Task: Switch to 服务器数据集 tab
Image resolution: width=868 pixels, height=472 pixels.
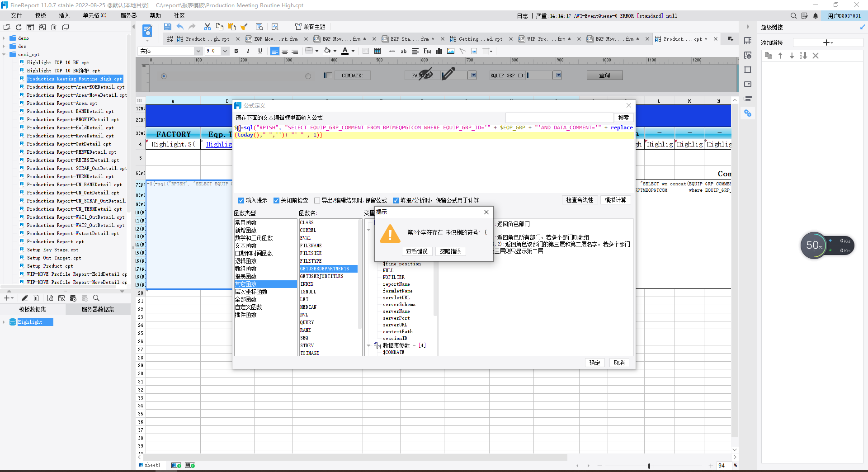Action: [x=98, y=309]
